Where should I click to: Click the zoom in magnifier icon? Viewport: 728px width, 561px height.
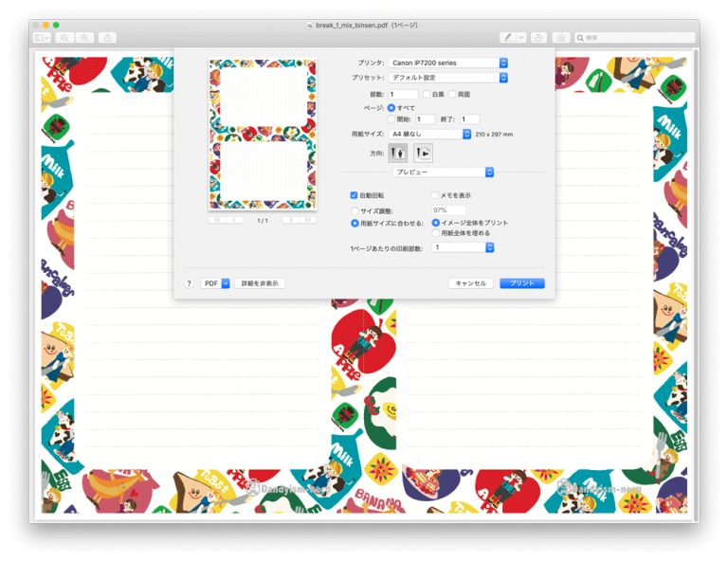tap(84, 38)
